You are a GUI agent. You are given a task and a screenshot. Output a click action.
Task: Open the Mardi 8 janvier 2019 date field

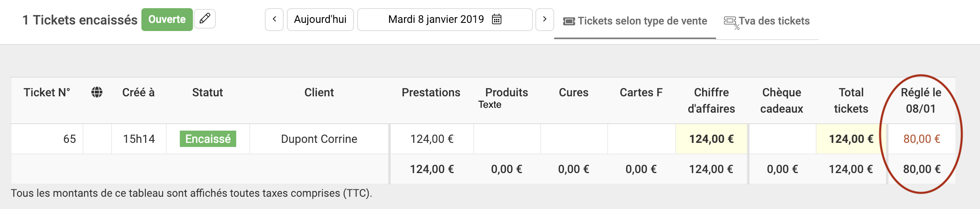coord(445,19)
